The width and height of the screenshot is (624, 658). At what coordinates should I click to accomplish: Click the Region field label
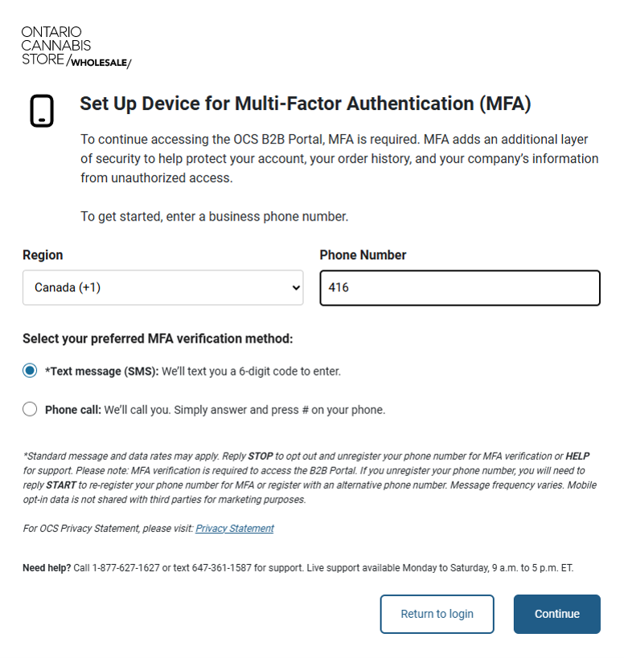pos(43,255)
